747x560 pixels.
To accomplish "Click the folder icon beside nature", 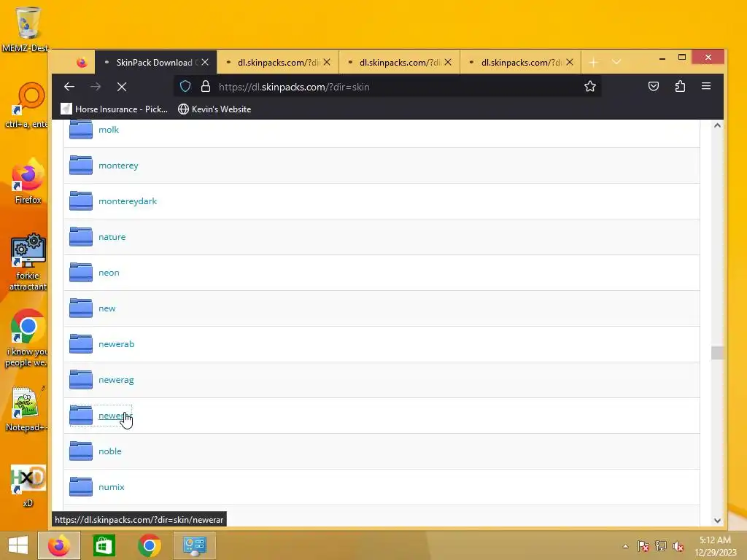I will click(x=81, y=237).
